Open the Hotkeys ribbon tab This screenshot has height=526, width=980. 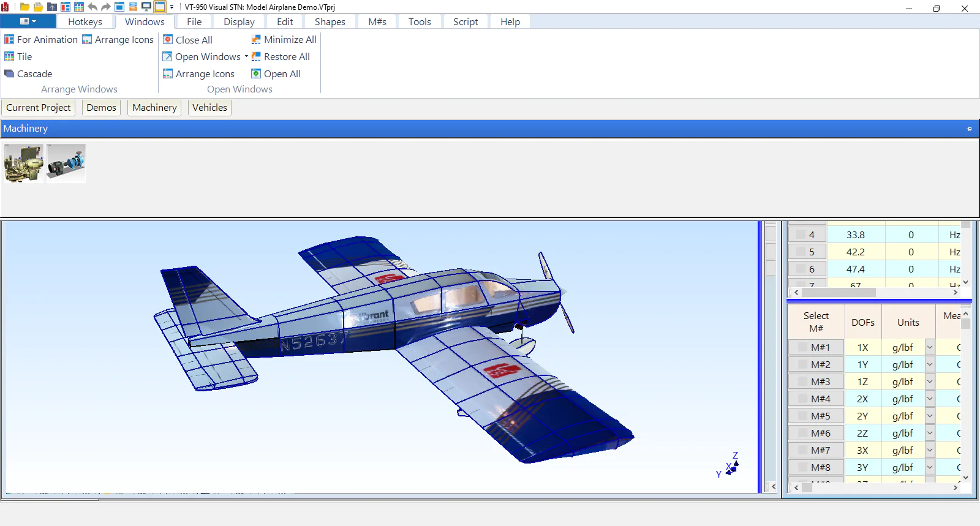[x=85, y=21]
